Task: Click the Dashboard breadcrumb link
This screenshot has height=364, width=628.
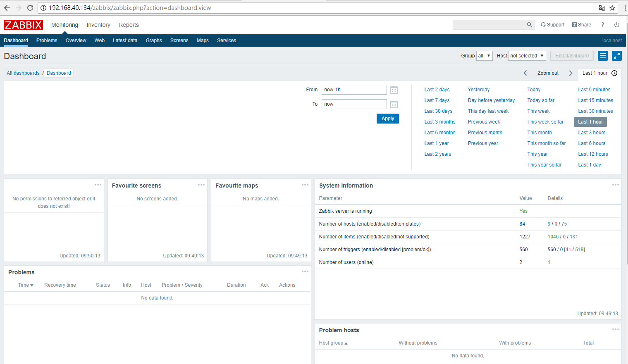Action: 59,73
